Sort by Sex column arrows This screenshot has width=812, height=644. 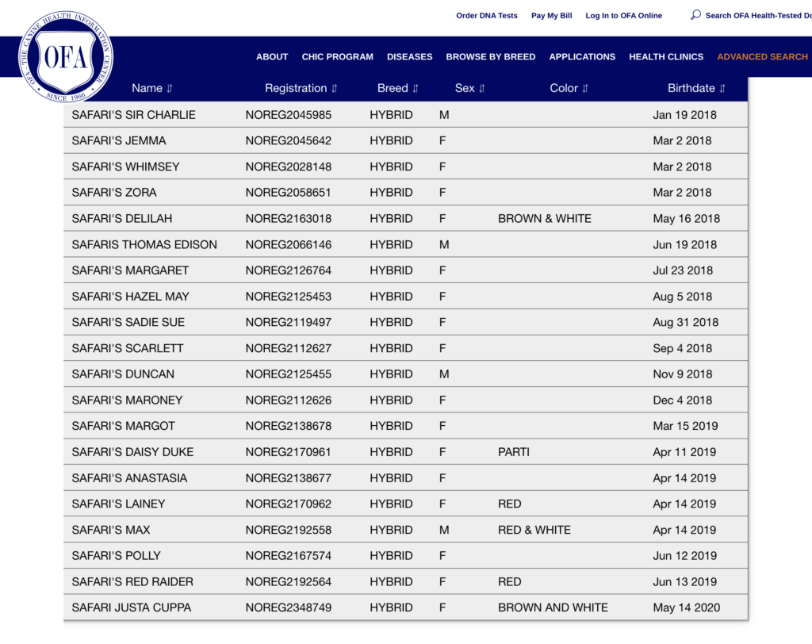[x=481, y=89]
